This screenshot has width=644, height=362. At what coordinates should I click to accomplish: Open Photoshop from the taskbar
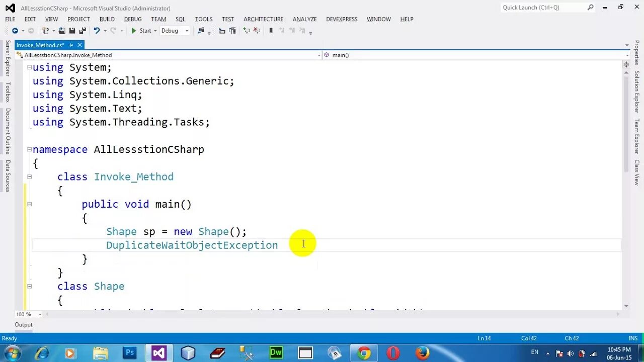pyautogui.click(x=129, y=353)
